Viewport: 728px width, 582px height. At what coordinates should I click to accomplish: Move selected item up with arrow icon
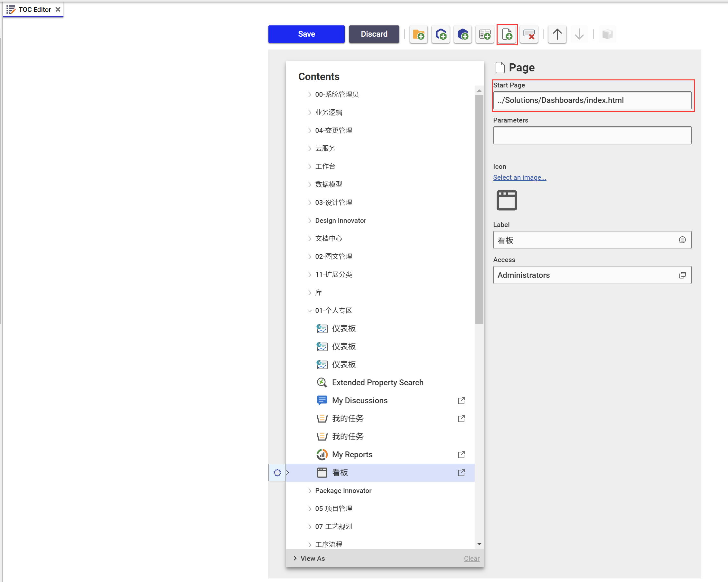click(x=557, y=34)
